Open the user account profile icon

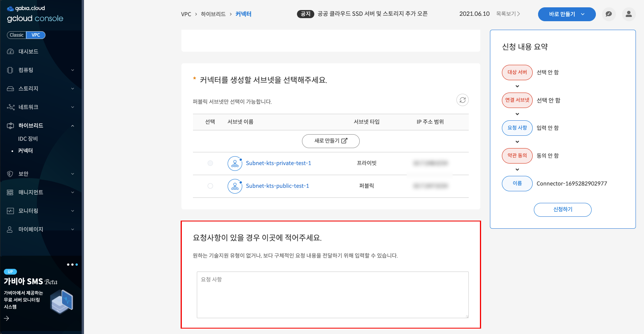coord(629,14)
